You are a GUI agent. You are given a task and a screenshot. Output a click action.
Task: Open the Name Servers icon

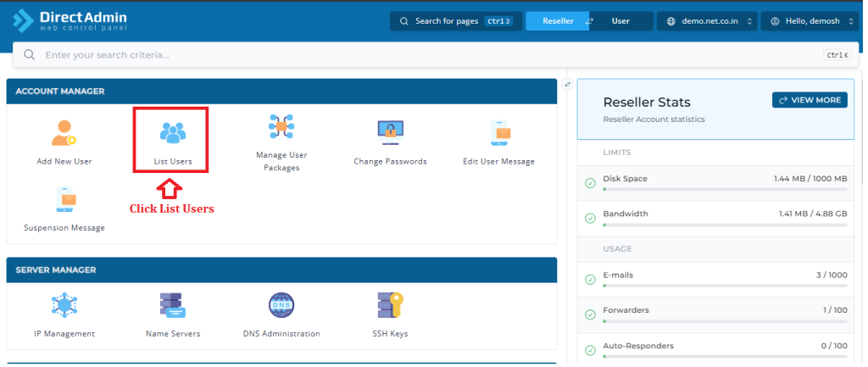173,305
